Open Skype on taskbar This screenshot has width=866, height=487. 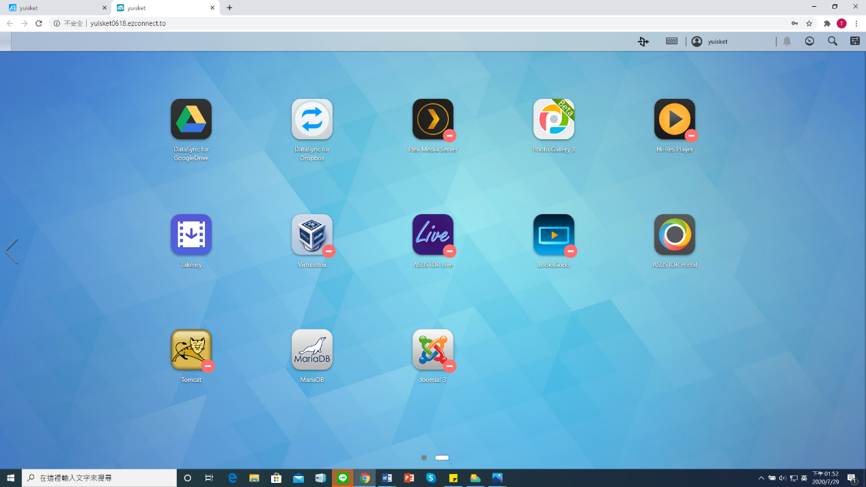point(431,478)
